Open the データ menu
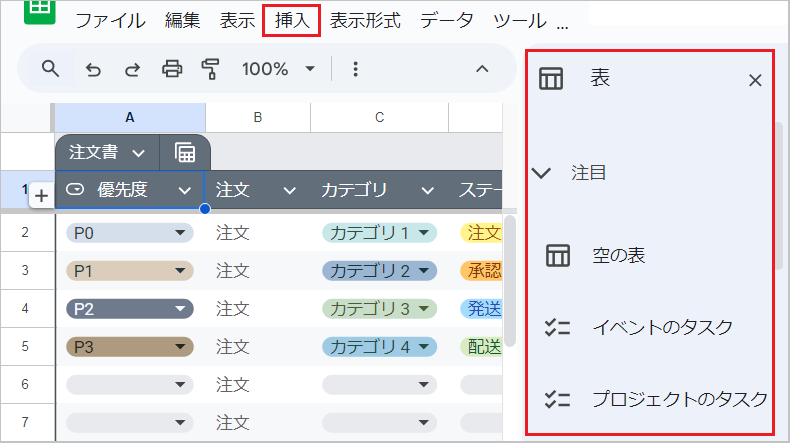 click(447, 21)
